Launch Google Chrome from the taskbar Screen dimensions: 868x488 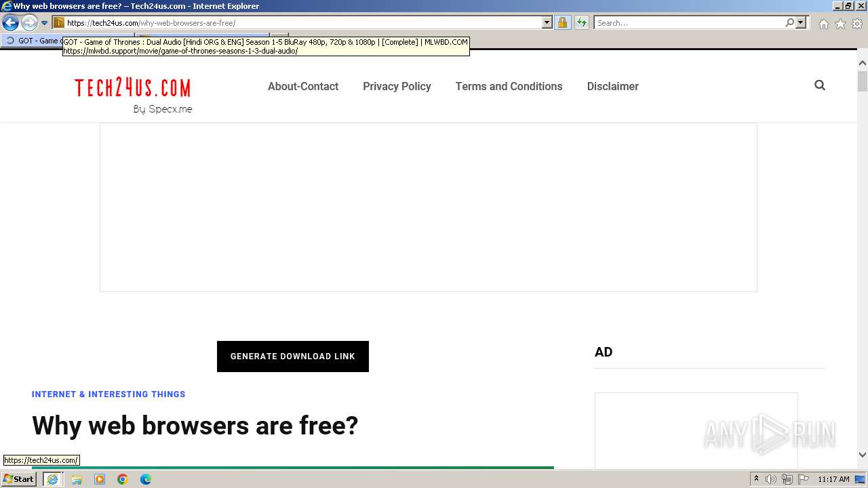click(x=123, y=479)
